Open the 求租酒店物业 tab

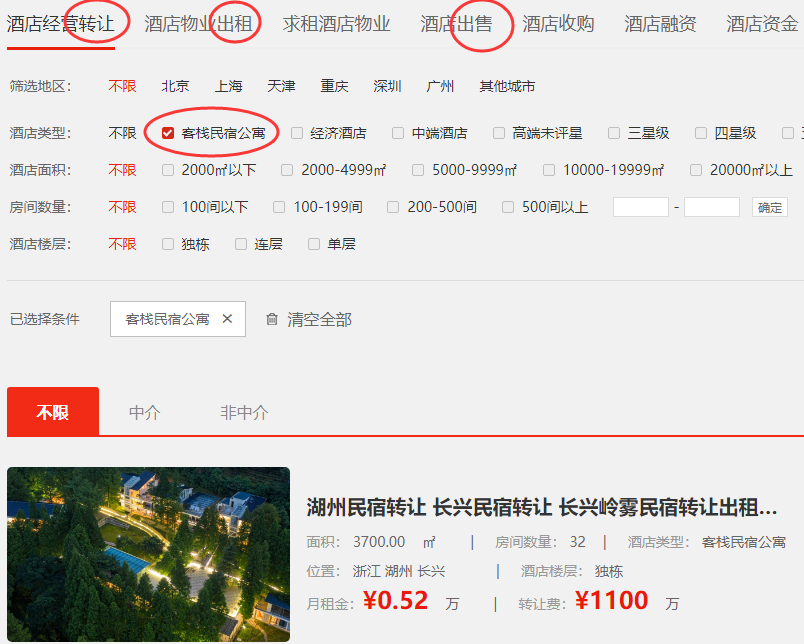(336, 24)
